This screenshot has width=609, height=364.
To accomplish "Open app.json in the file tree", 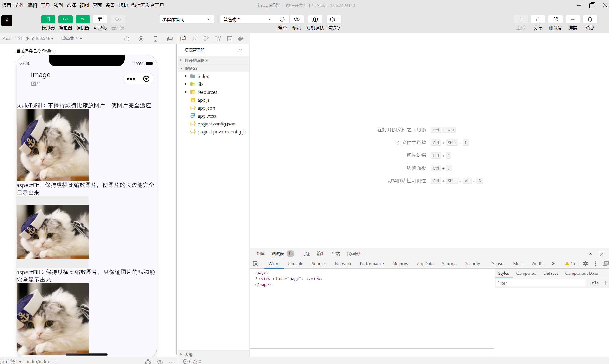I will point(206,108).
